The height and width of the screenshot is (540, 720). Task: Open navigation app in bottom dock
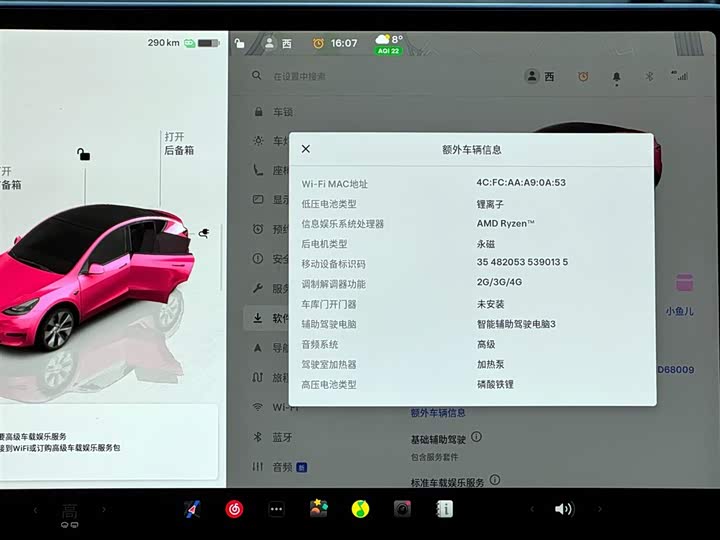tap(192, 509)
